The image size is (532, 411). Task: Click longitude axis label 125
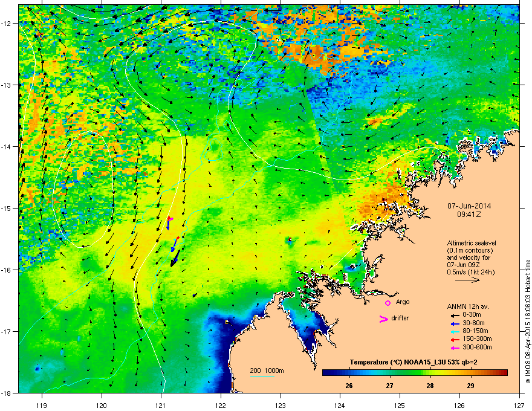pyautogui.click(x=400, y=405)
